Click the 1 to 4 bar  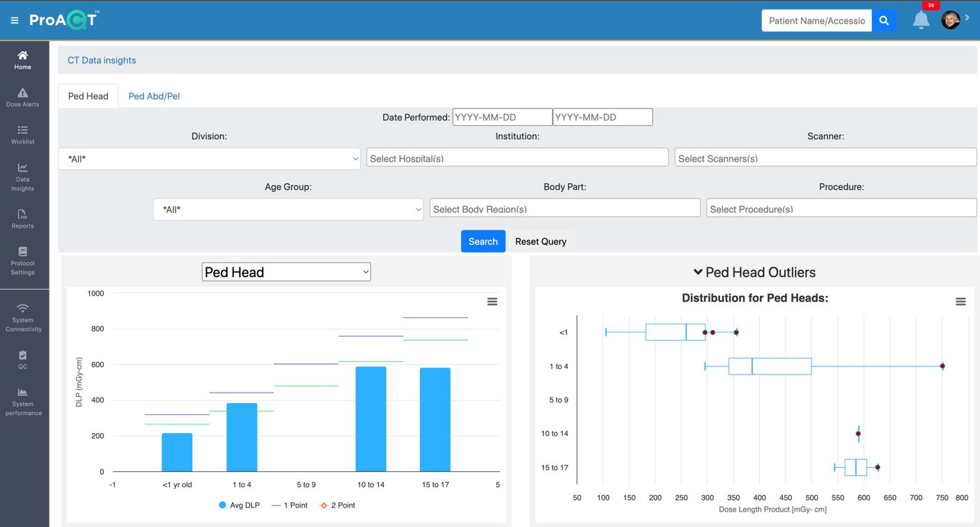[x=242, y=438]
